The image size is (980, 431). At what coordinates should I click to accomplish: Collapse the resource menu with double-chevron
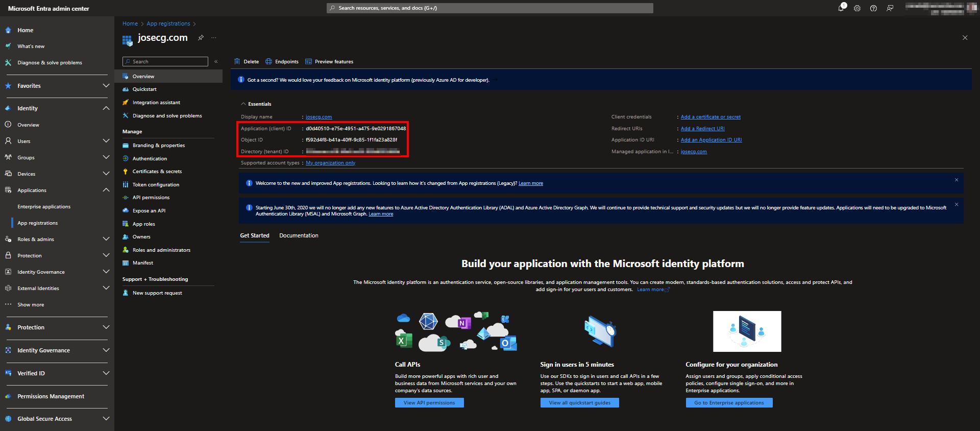(216, 62)
